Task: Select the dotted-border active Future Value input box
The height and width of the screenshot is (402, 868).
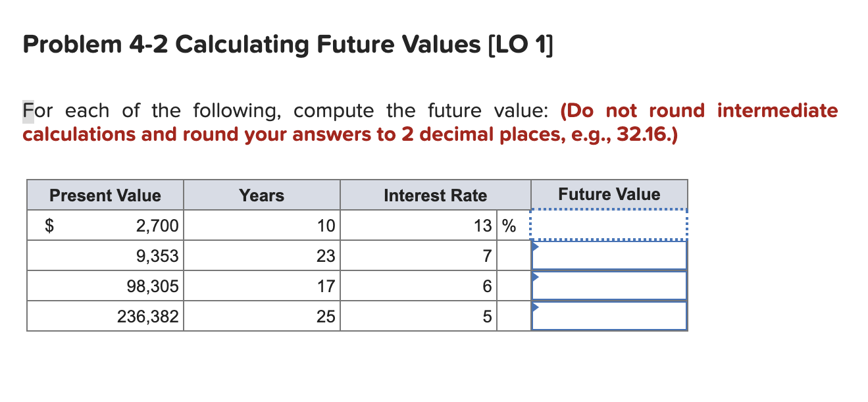Action: pos(609,225)
